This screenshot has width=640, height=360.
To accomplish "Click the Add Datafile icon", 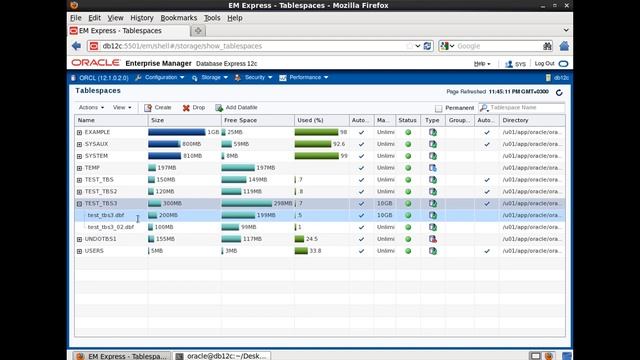I will [x=219, y=108].
